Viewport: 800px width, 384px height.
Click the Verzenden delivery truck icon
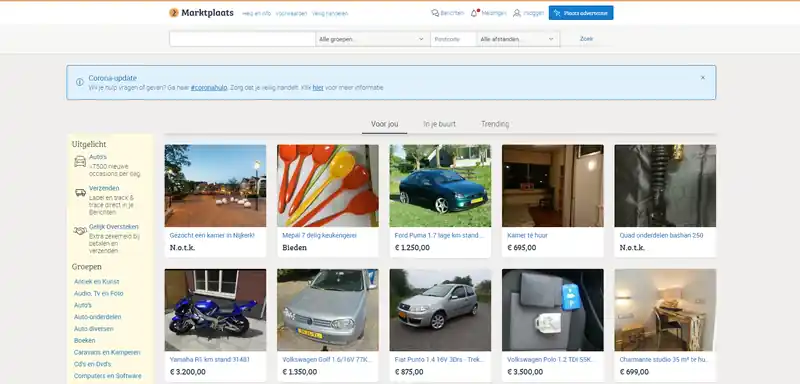(x=81, y=193)
